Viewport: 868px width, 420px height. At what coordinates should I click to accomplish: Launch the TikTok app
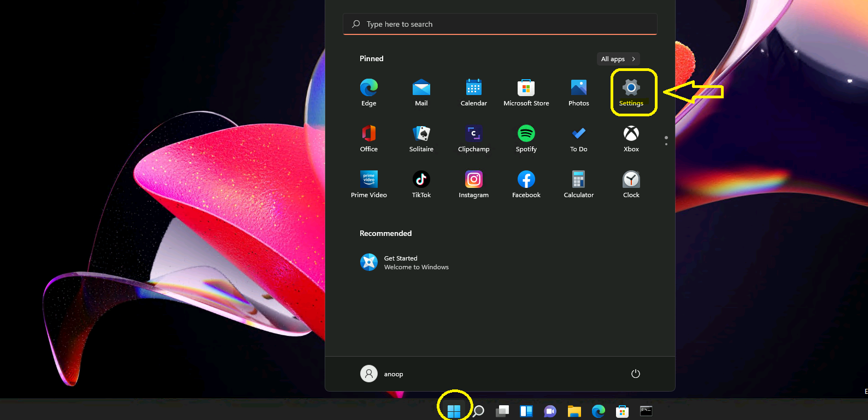click(421, 185)
